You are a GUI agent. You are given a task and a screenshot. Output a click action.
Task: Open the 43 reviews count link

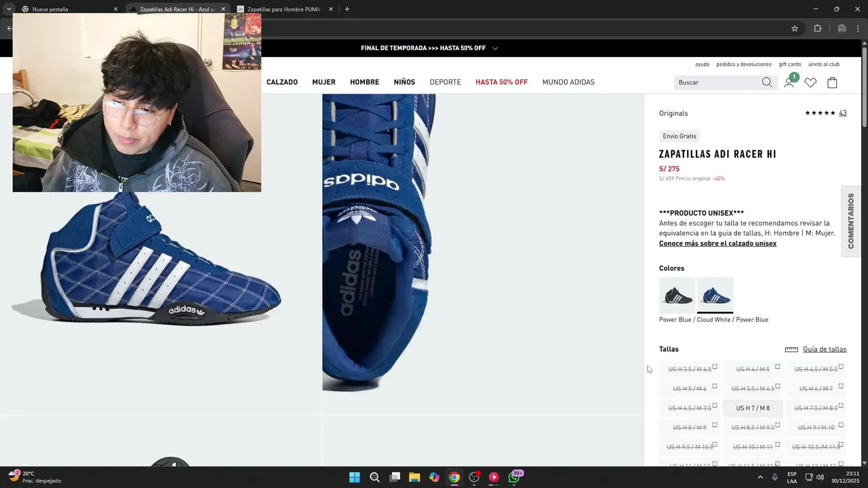tap(842, 113)
